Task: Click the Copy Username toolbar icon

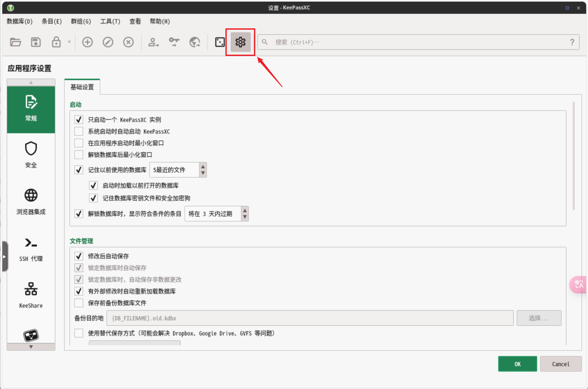Action: (153, 42)
